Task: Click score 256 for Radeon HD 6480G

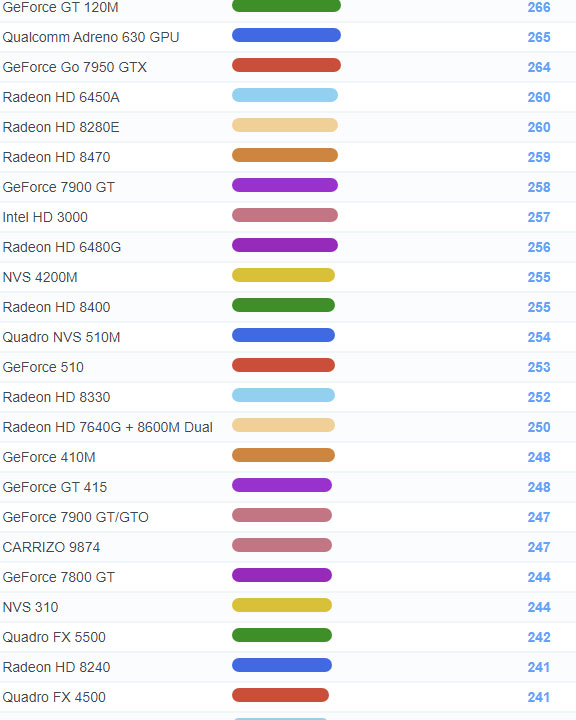Action: coord(539,247)
